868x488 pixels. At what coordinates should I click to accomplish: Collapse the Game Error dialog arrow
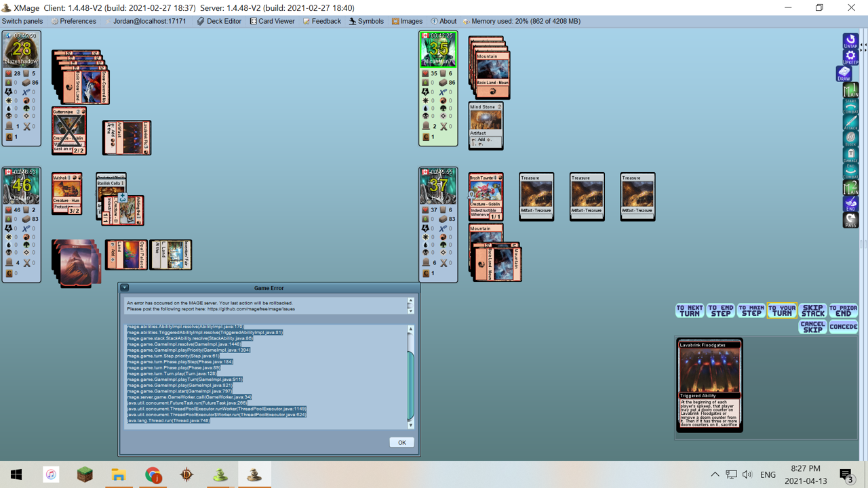(x=125, y=288)
